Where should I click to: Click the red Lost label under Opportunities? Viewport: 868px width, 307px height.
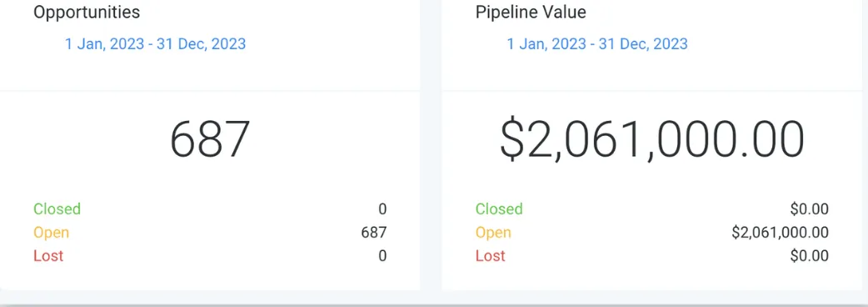tap(48, 255)
